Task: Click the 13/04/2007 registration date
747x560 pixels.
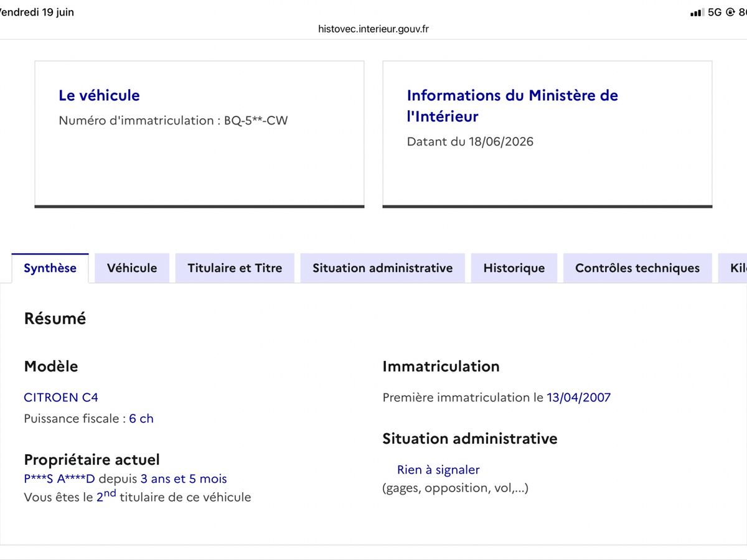Action: point(579,397)
